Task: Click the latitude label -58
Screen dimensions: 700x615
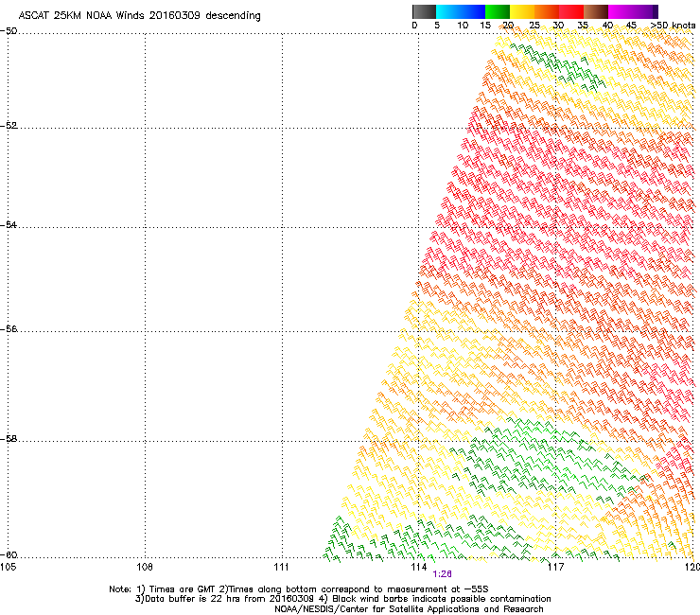Action: pyautogui.click(x=9, y=439)
